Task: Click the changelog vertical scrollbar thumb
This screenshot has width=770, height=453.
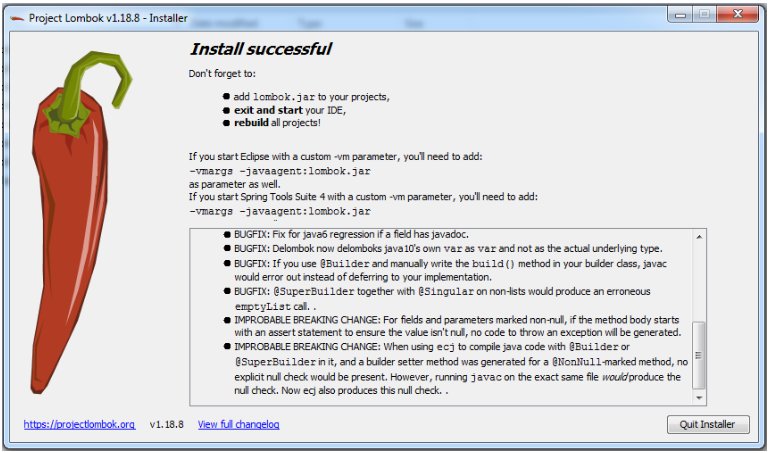Action: point(699,355)
